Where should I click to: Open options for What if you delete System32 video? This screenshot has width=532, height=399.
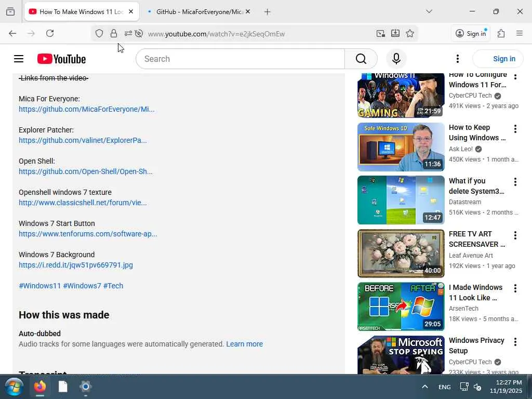pos(515,182)
